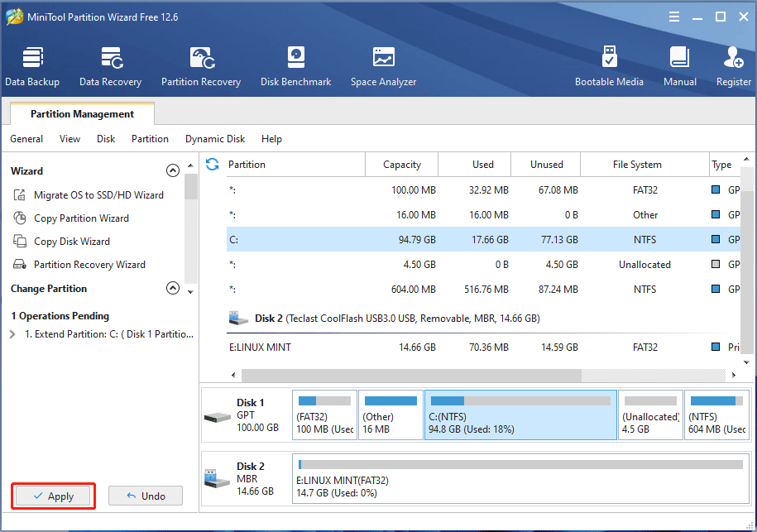Click the blue type swatch in C: row

[x=716, y=239]
